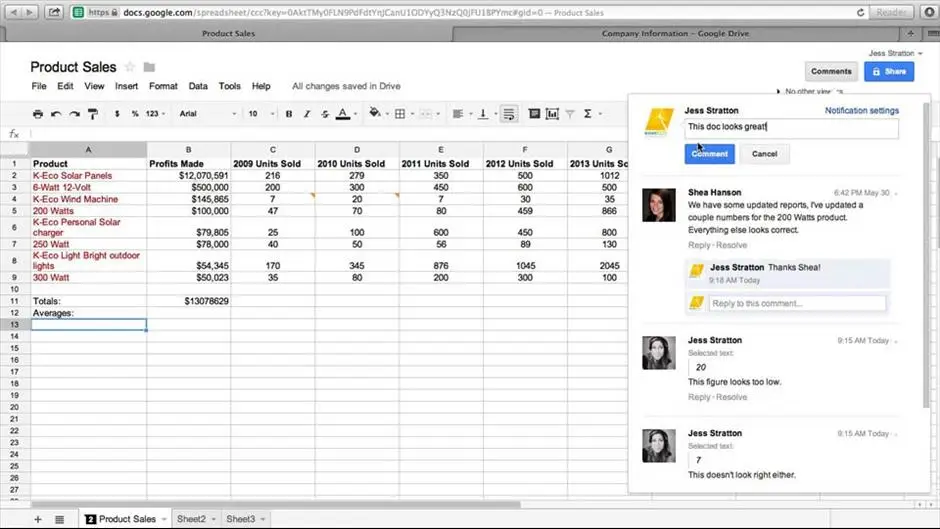Click the folder icon beside title
Screen dimensions: 940x529
[x=149, y=67]
